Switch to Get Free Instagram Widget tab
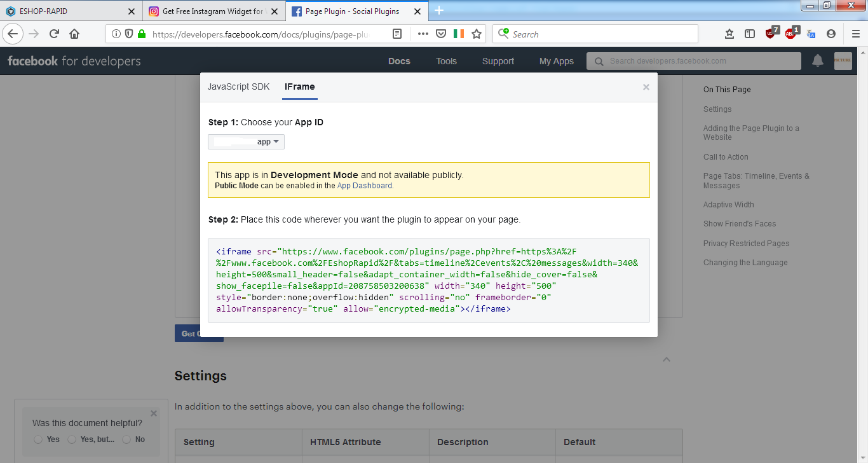Viewport: 868px width, 463px height. [x=214, y=11]
